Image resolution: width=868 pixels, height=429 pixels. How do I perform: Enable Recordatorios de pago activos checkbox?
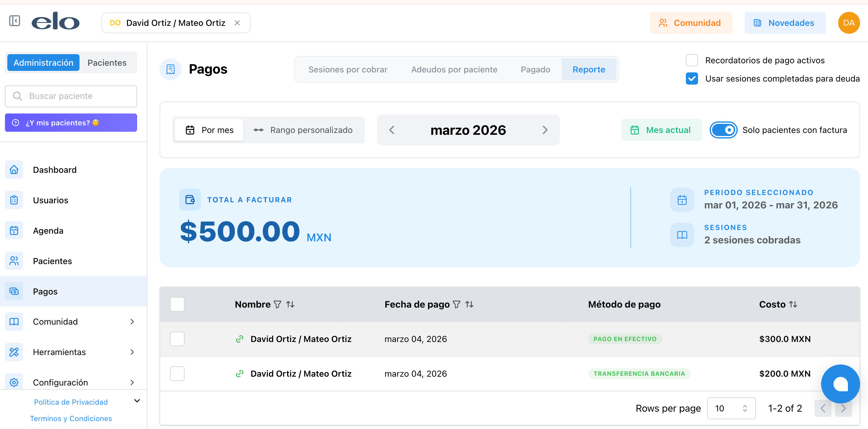point(692,60)
